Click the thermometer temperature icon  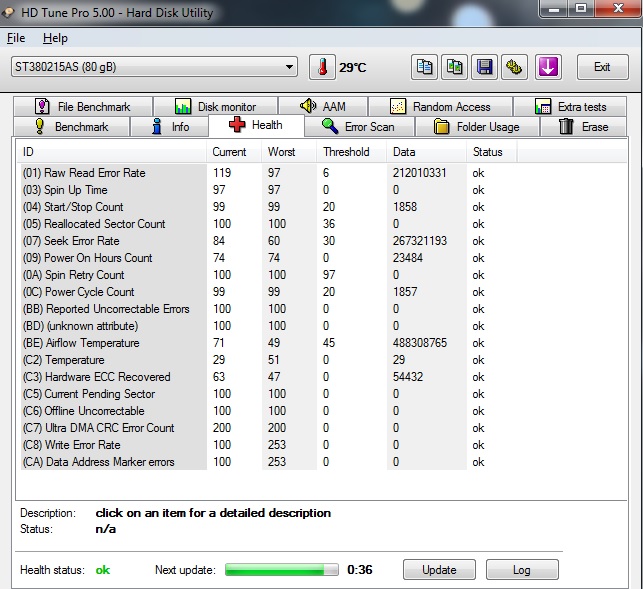322,67
